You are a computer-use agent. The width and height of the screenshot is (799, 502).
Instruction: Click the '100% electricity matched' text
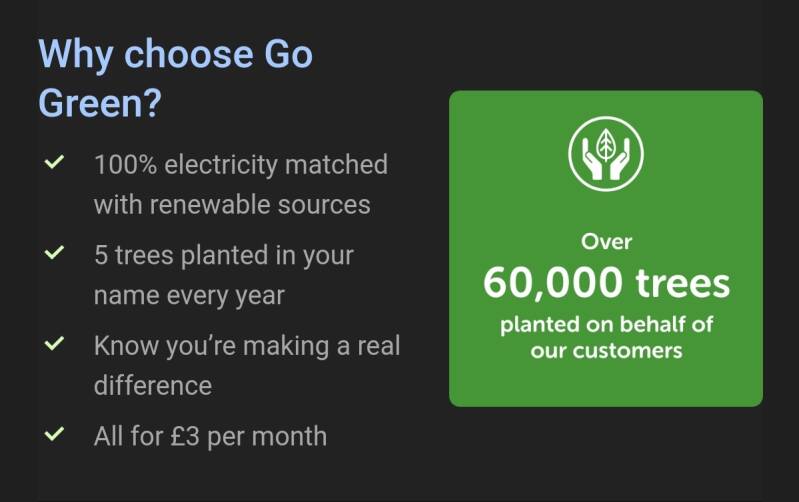[x=240, y=164]
